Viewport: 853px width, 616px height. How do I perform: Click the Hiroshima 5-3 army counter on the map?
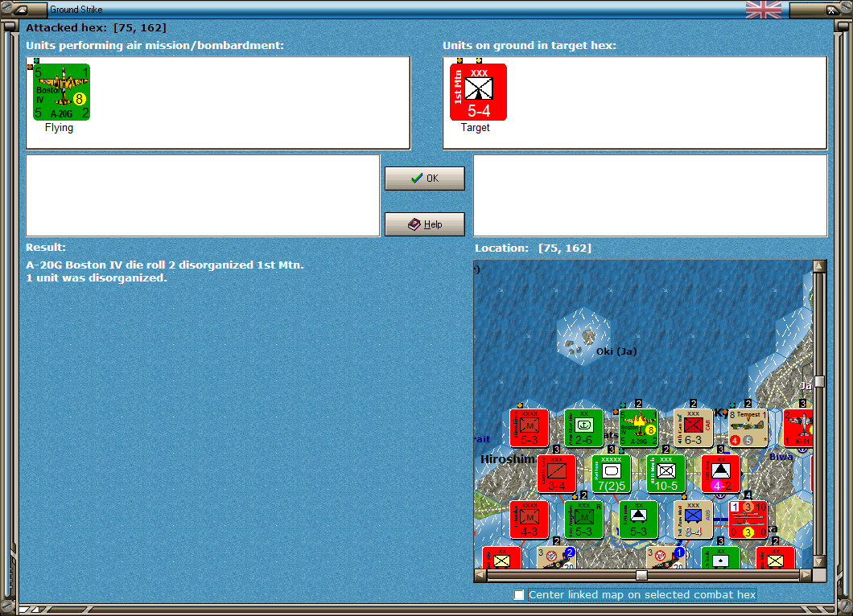coord(530,428)
